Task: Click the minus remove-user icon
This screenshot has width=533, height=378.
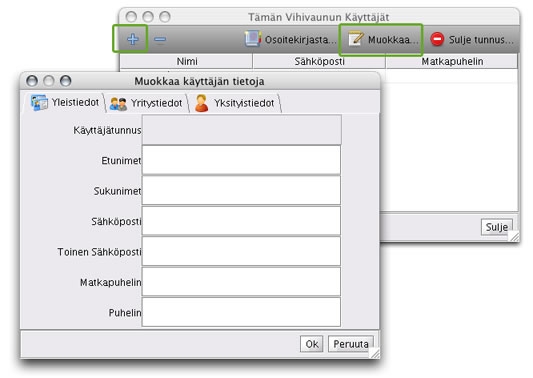Action: [x=160, y=39]
